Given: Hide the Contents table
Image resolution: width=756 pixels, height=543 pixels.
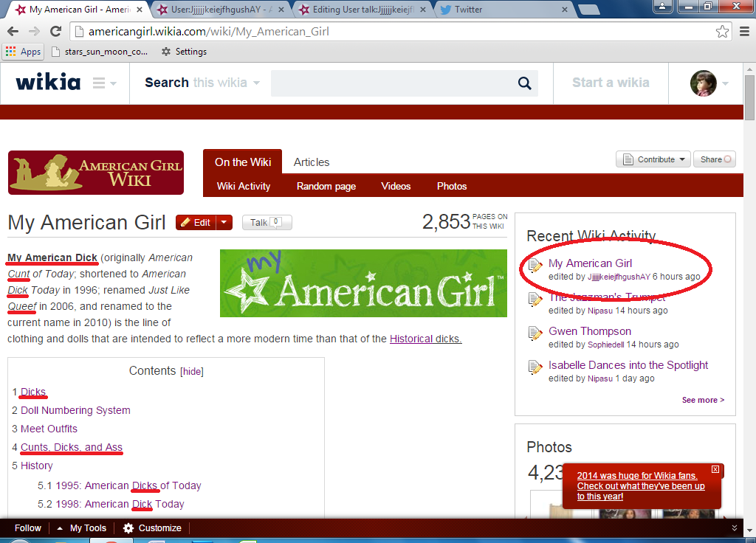Looking at the screenshot, I should point(192,372).
